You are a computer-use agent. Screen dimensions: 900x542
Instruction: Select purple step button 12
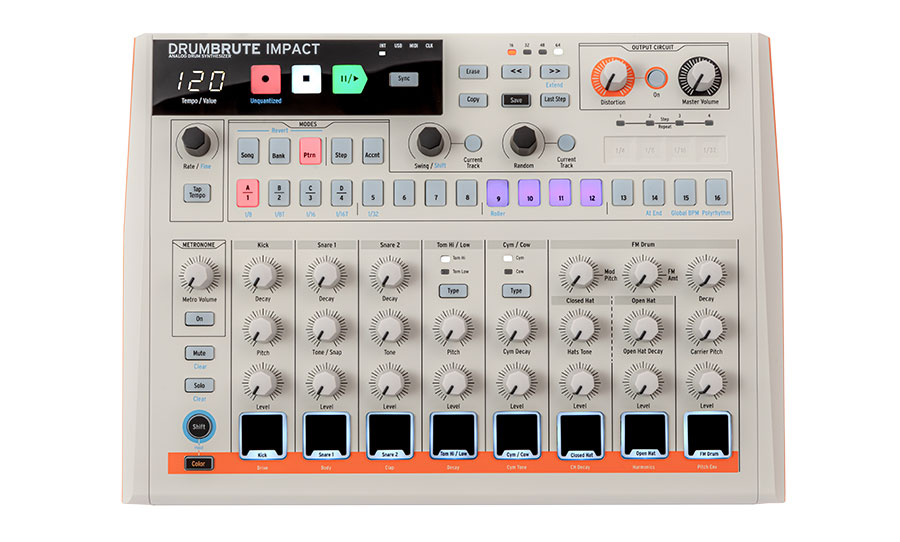pos(591,193)
